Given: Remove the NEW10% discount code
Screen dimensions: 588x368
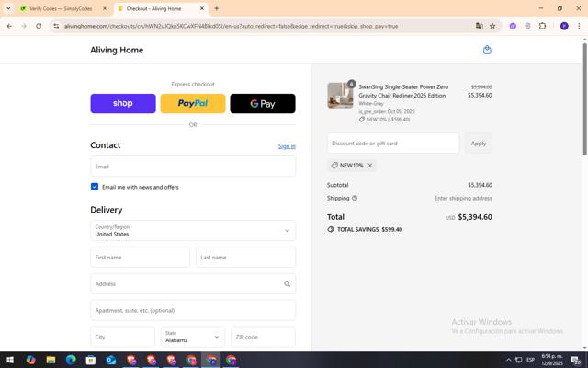Looking at the screenshot, I should (x=370, y=166).
